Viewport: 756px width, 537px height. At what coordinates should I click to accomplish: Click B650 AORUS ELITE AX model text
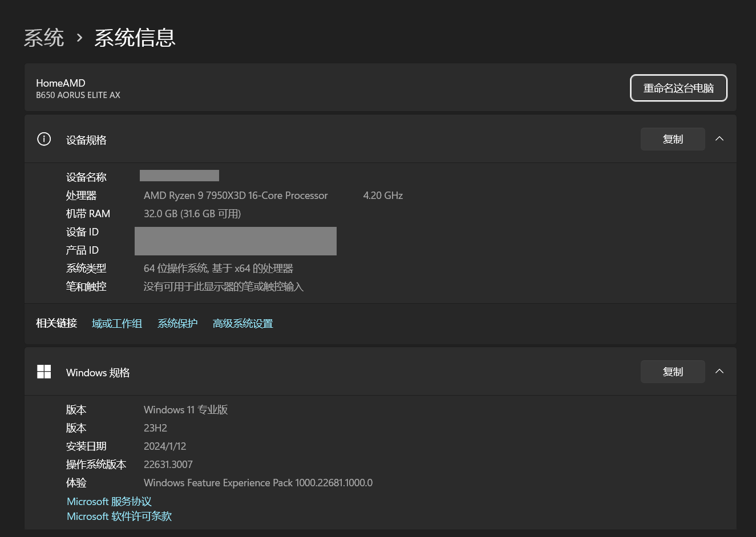[78, 95]
